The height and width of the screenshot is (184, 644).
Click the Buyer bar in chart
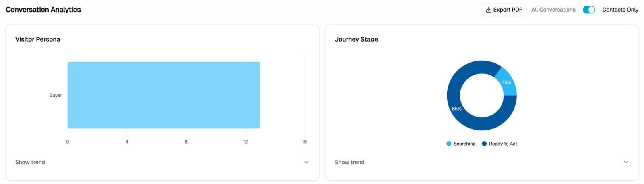pos(164,95)
